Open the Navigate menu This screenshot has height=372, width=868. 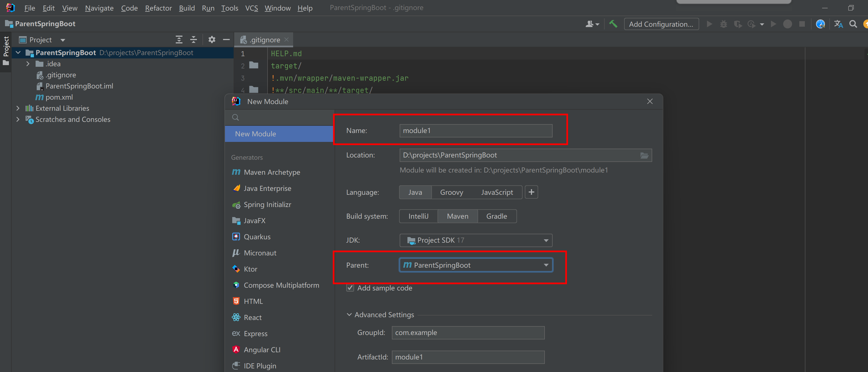click(99, 8)
